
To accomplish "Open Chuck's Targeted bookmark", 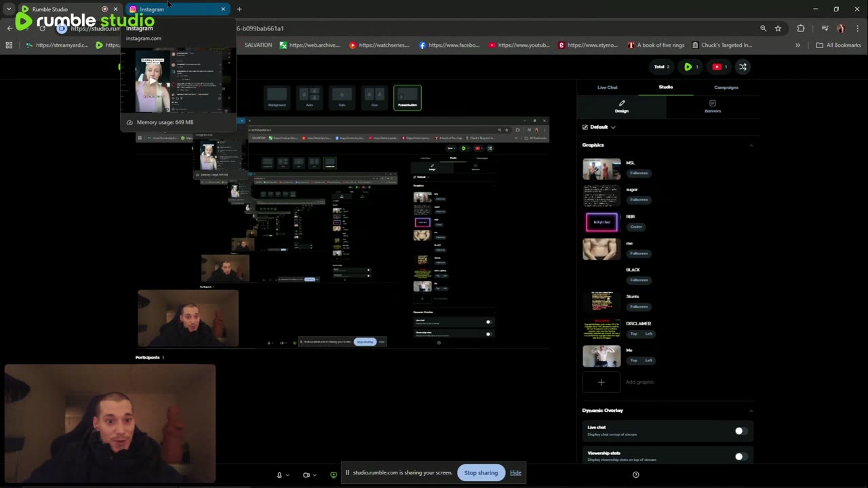I will 722,45.
